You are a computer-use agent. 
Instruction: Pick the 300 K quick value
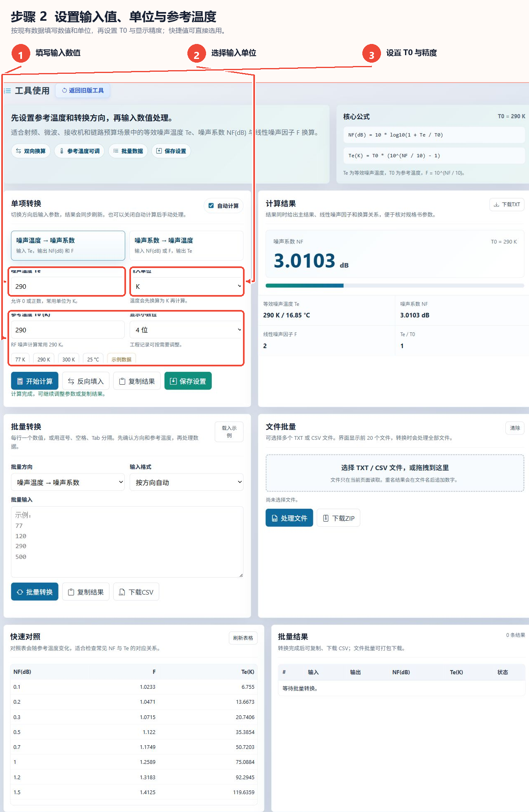point(69,359)
